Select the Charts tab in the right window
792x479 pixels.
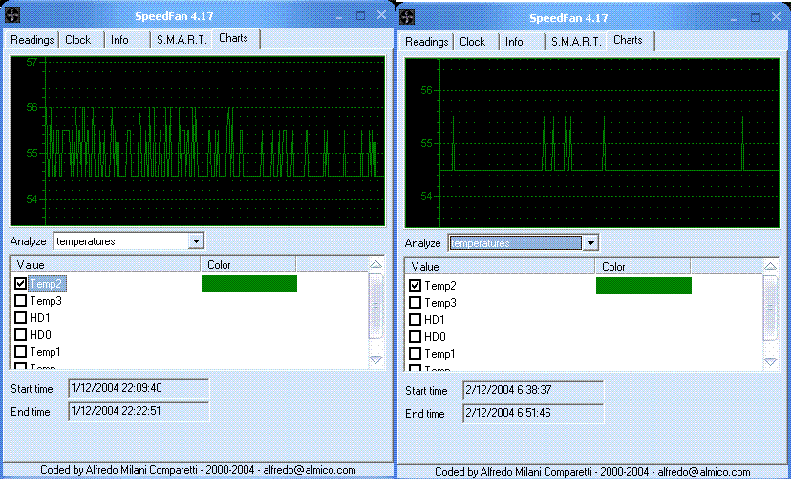coord(628,40)
